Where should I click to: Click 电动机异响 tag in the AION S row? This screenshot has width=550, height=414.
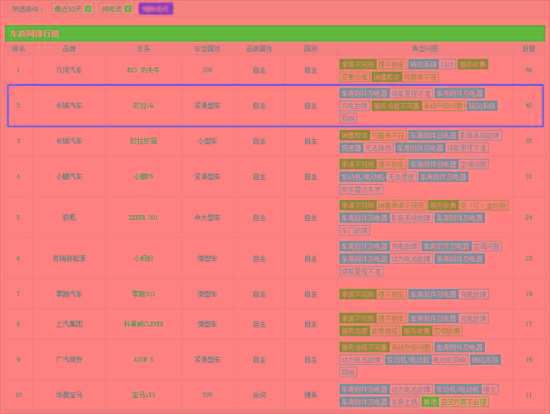pos(449,360)
